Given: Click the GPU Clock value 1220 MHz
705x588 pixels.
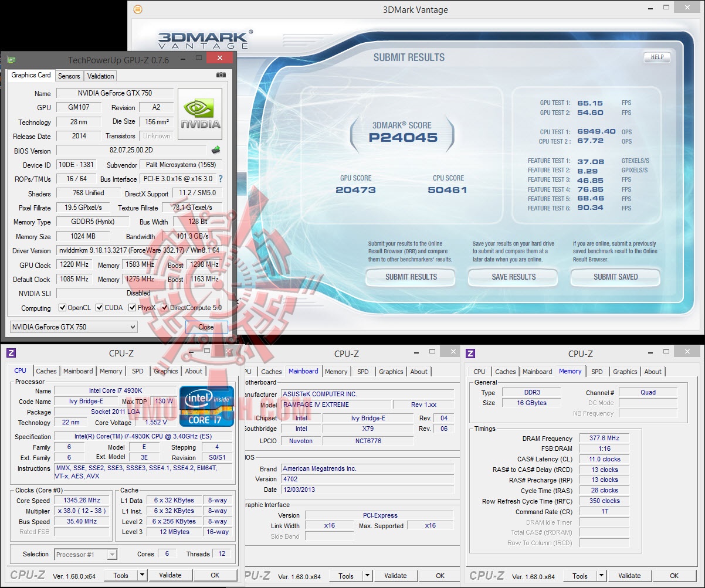Looking at the screenshot, I should click(x=74, y=264).
